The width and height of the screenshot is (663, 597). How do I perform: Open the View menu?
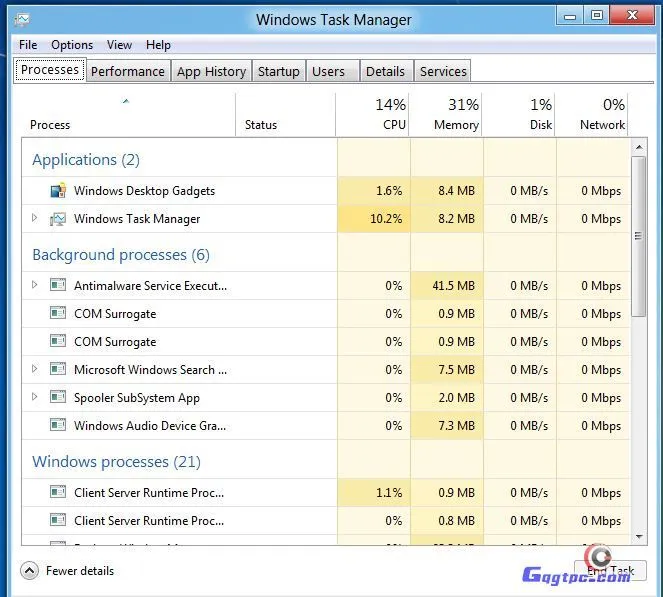click(119, 45)
